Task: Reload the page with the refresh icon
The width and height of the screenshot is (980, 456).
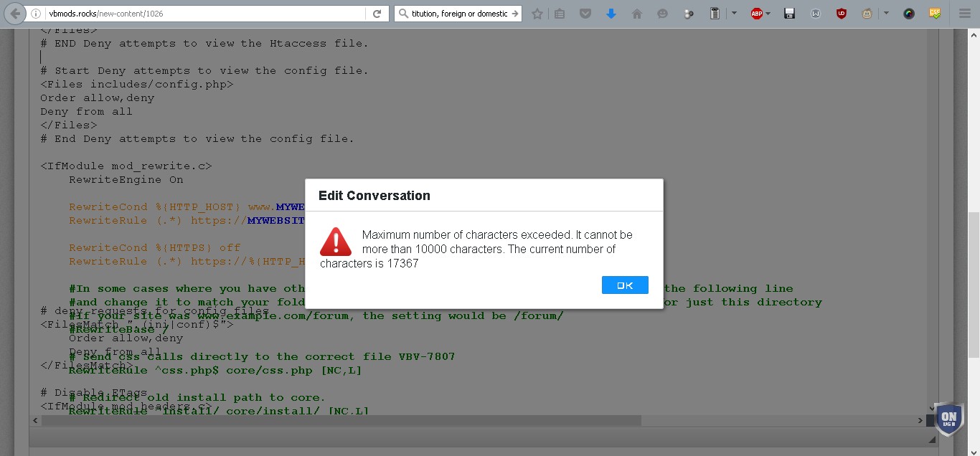Action: pos(377,13)
